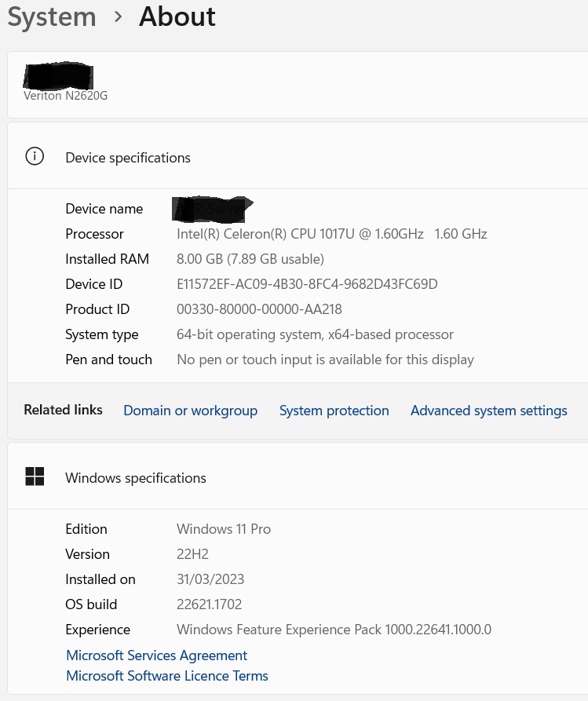Go back to System breadcrumb
Image resolution: width=588 pixels, height=701 pixels.
click(x=52, y=17)
